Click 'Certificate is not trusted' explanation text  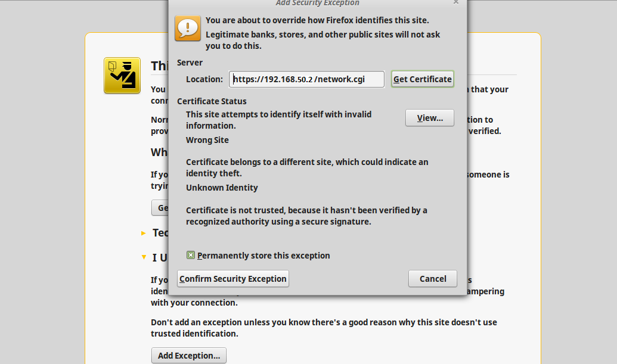pos(306,216)
